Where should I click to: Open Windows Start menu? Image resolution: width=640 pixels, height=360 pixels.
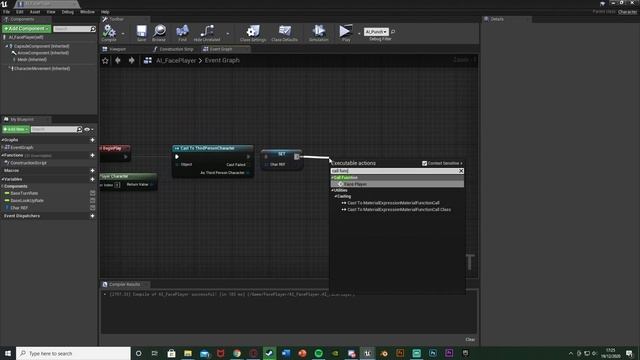(x=8, y=353)
